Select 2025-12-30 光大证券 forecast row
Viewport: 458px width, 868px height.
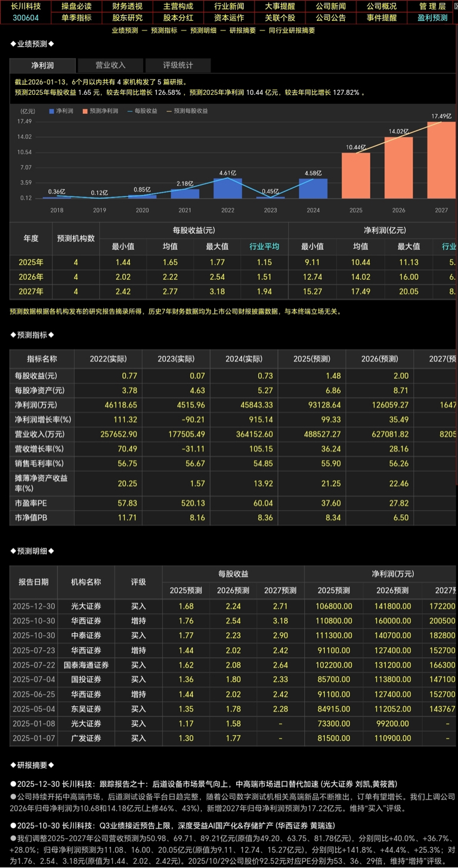tap(233, 607)
